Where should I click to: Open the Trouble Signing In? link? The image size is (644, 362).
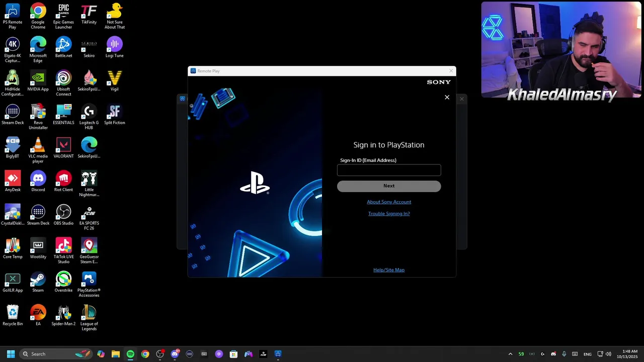pyautogui.click(x=389, y=214)
